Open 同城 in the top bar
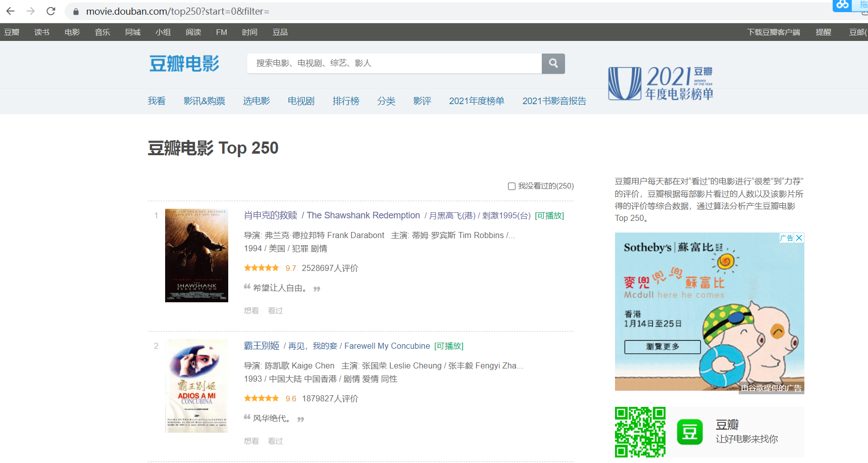This screenshot has height=463, width=868. (x=133, y=32)
